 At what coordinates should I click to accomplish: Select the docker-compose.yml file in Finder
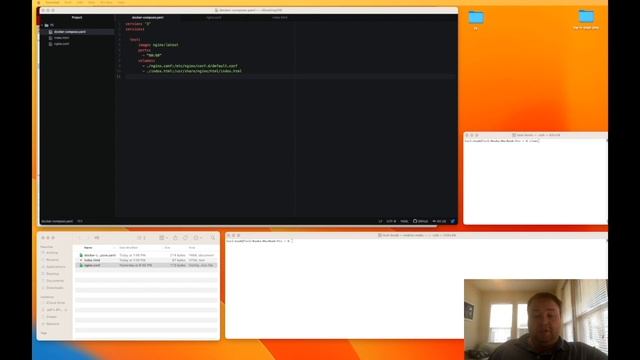147,255
